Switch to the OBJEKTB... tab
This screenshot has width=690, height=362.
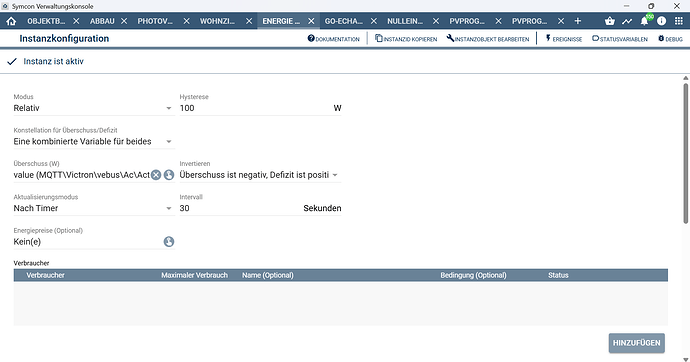(x=46, y=21)
